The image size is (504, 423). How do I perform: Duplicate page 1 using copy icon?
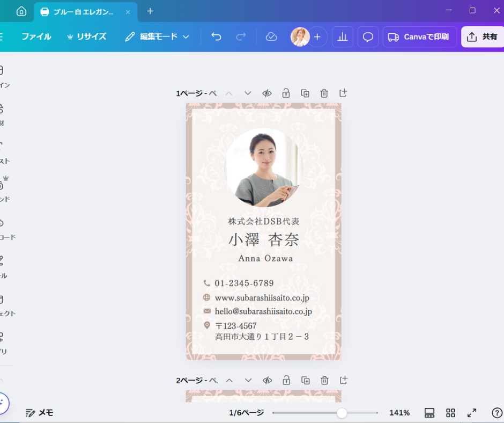tap(305, 93)
